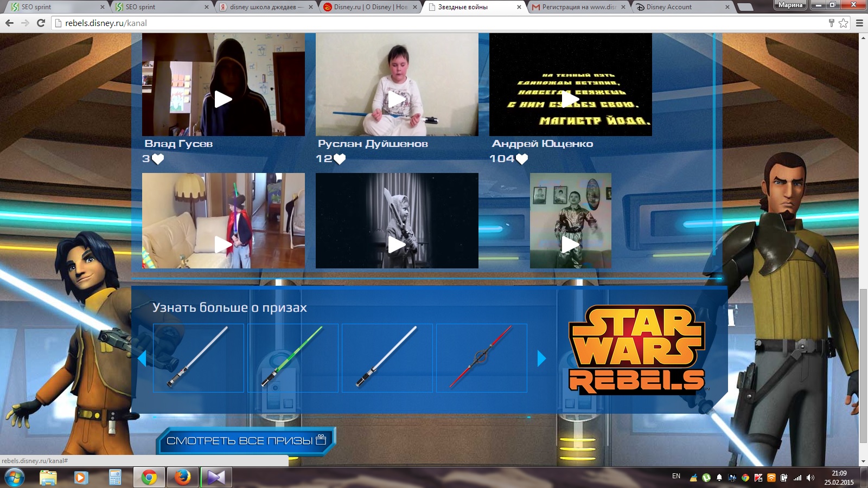Play the video of the boy in a red cape
Viewport: 868px width, 488px height.
coord(223,245)
